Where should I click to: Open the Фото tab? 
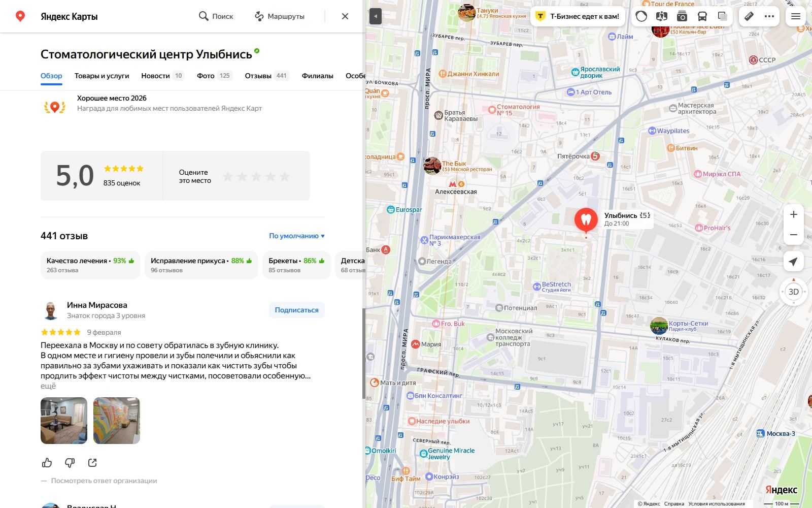[x=215, y=76]
